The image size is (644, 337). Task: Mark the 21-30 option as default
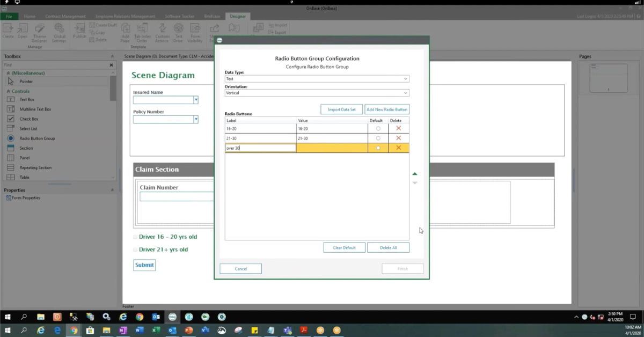tap(377, 138)
